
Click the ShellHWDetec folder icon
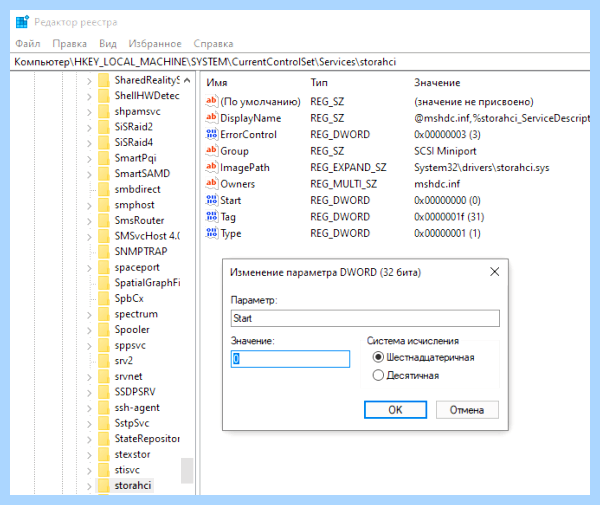pyautogui.click(x=104, y=96)
